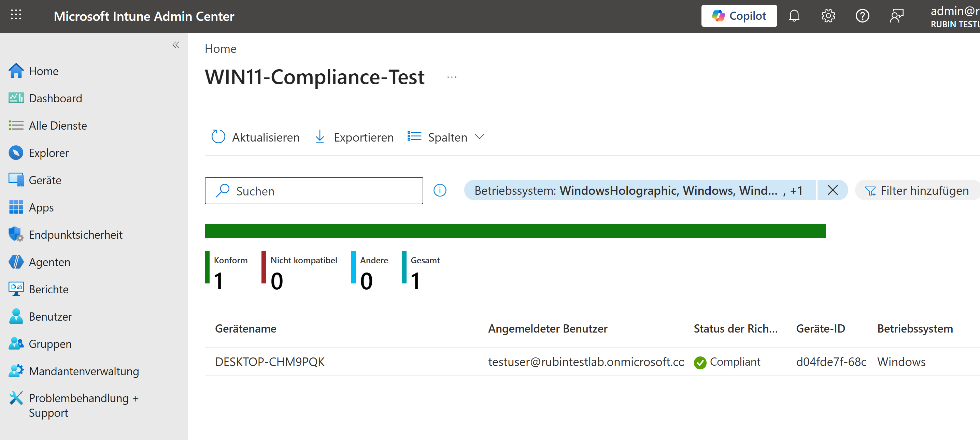Screen dimensions: 980x440
Task: Open Geräte in the sidebar
Action: point(45,180)
